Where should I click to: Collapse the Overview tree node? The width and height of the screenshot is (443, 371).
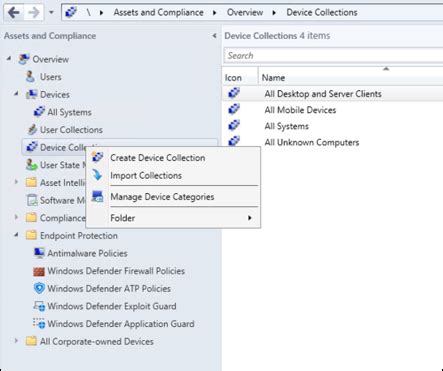[x=9, y=59]
